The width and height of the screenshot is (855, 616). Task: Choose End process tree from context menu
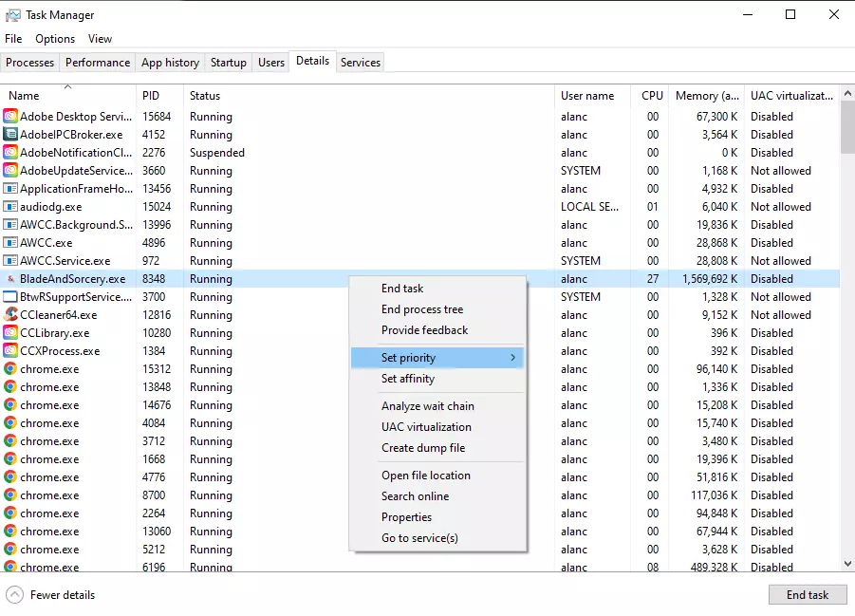[422, 309]
